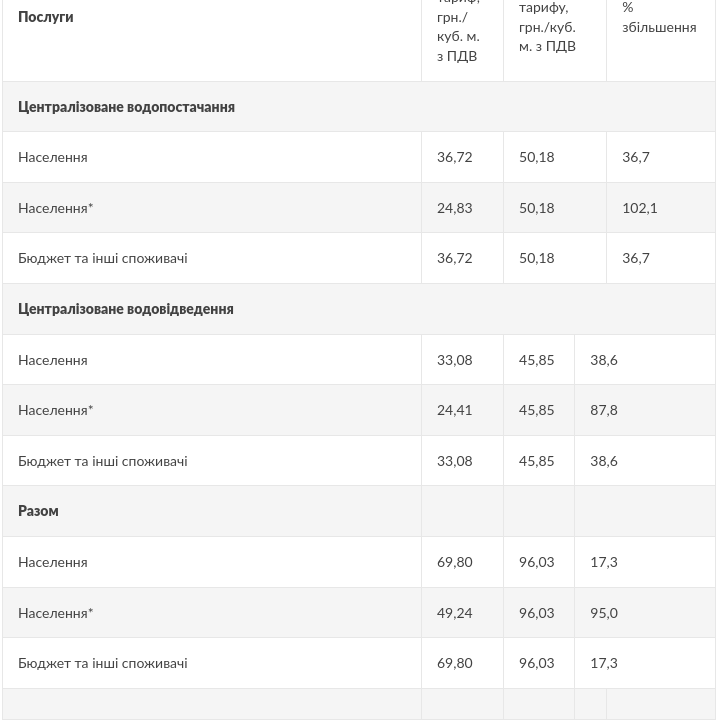Select the Разом section heading
This screenshot has height=720, width=727.
point(38,511)
